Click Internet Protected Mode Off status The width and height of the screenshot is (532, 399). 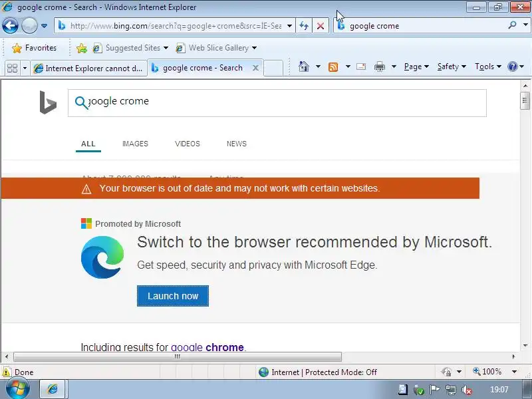coord(318,372)
